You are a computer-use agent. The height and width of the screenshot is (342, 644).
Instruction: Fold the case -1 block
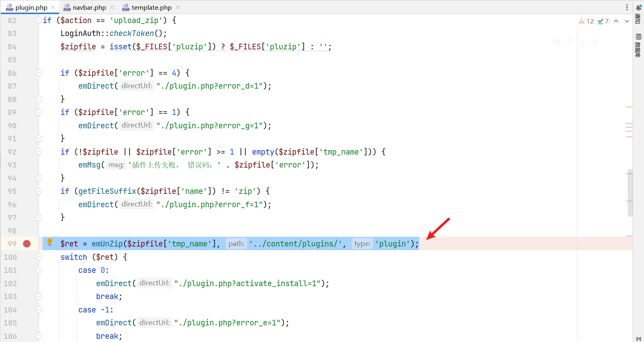pyautogui.click(x=39, y=310)
